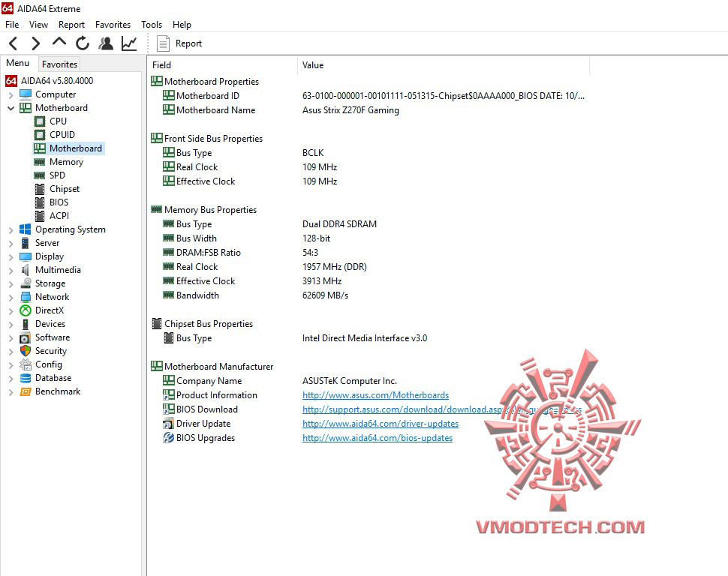Select the Devices tree item label
Viewport: 728px width, 576px height.
pyautogui.click(x=50, y=324)
